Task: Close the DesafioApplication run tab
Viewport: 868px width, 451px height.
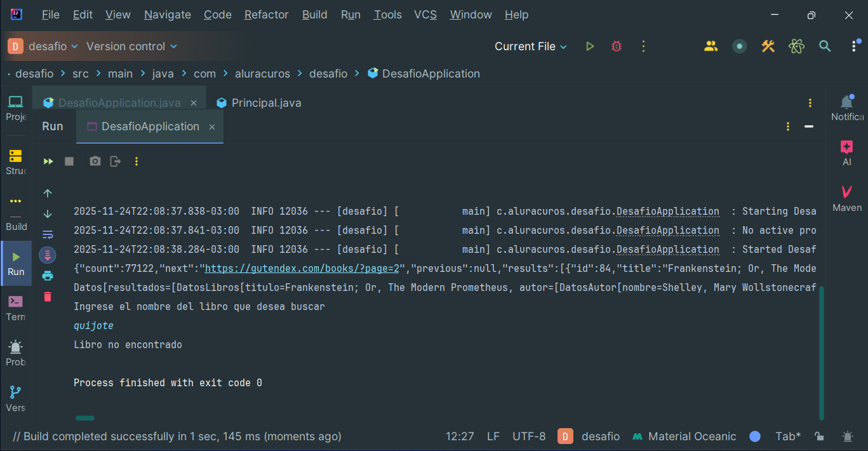Action: pyautogui.click(x=212, y=127)
